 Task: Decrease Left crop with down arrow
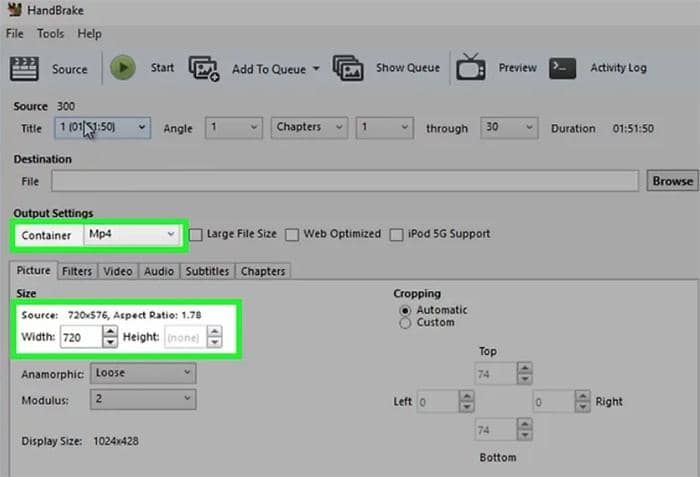point(467,407)
